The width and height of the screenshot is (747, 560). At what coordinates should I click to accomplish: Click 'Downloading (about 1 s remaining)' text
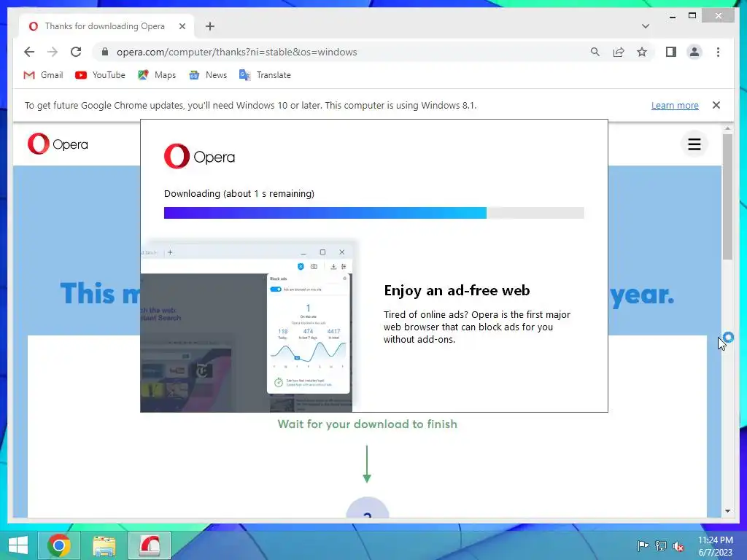(x=239, y=193)
